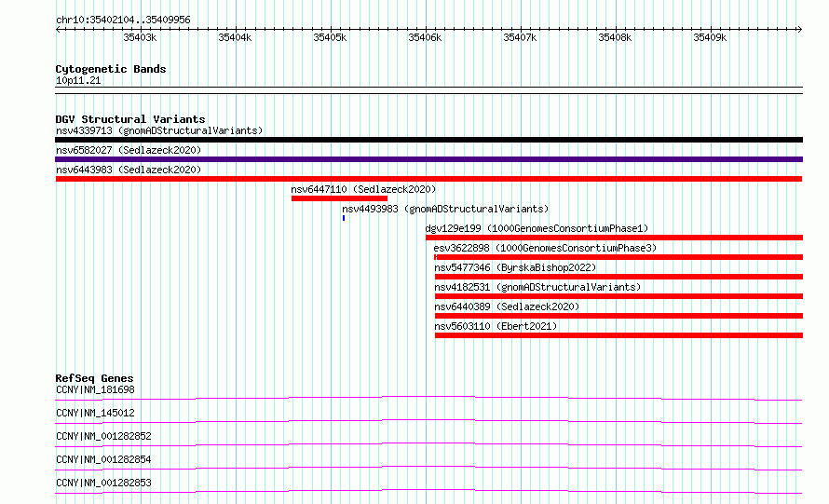Click the red esv3622898 variant bar
The width and height of the screenshot is (829, 504).
(x=618, y=257)
